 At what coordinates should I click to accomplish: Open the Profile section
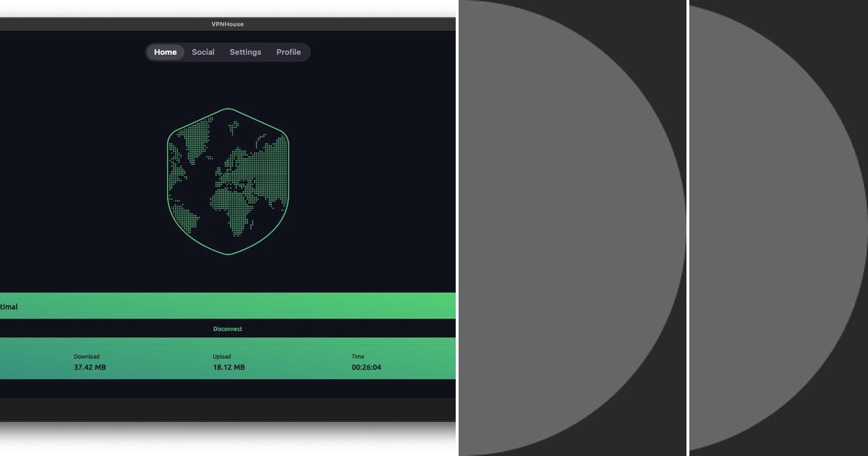(x=289, y=52)
